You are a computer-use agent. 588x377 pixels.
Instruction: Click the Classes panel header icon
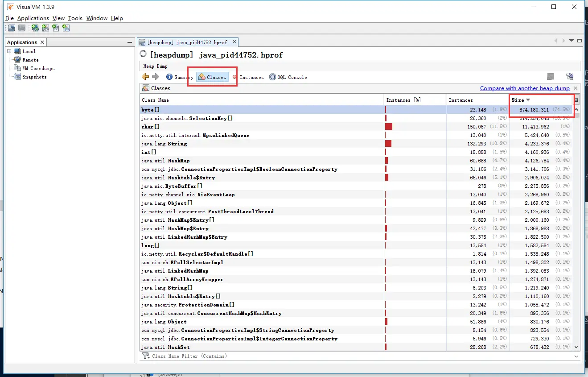[146, 88]
